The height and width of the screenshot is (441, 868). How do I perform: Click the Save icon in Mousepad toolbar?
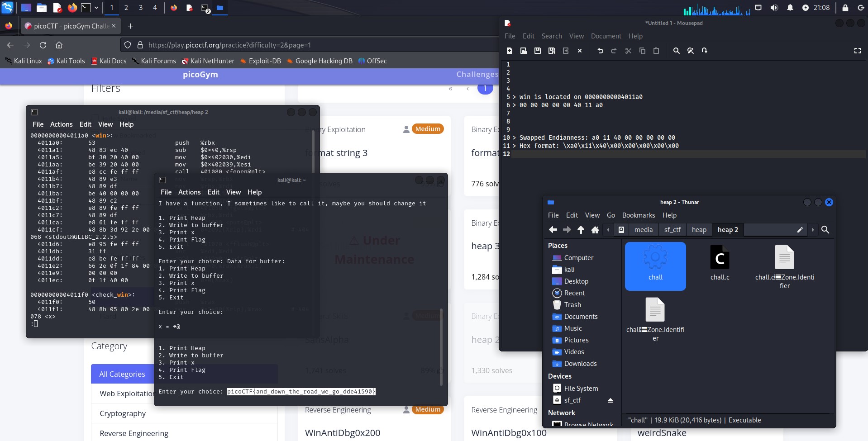[x=538, y=51]
